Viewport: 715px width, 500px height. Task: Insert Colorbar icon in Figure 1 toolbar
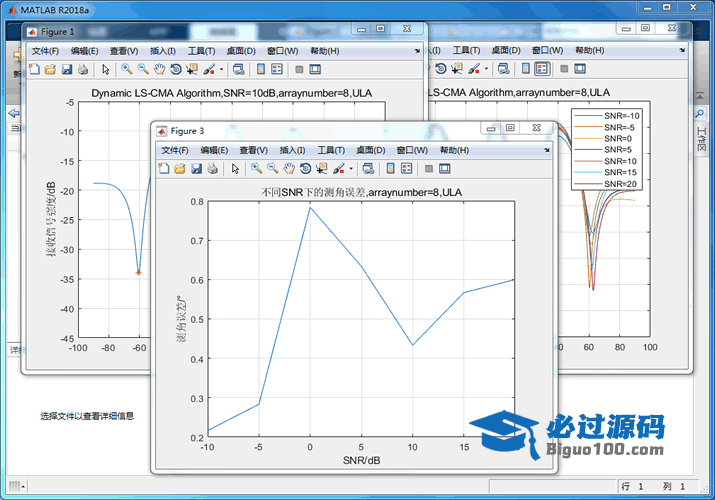coord(261,69)
